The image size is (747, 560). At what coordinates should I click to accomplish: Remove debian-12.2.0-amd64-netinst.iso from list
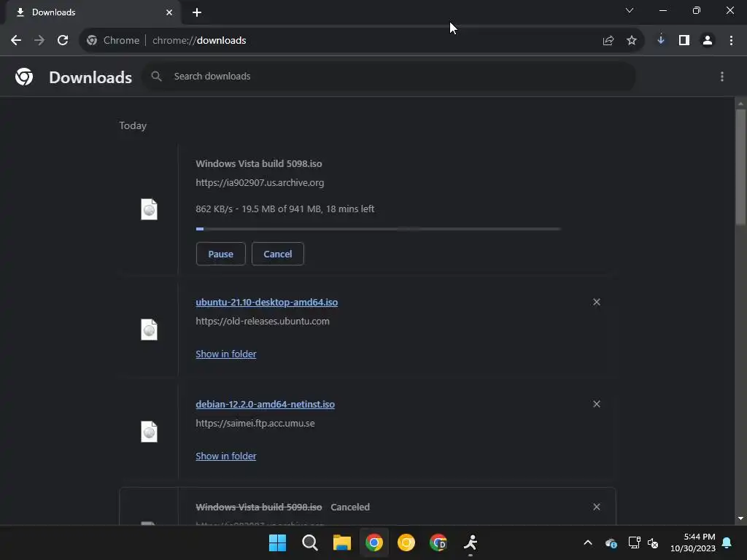pos(597,404)
